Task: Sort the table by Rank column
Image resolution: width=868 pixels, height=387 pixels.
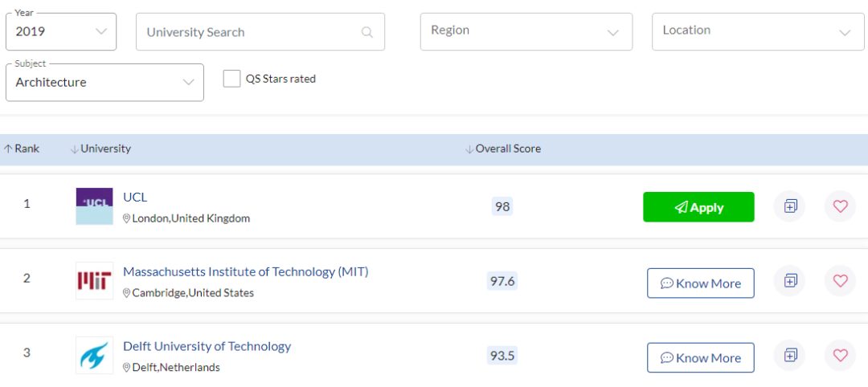Action: pos(22,149)
